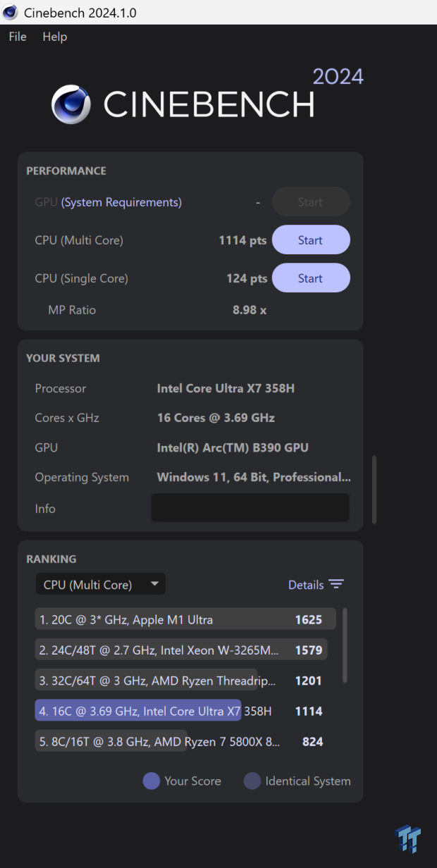437x868 pixels.
Task: Click the MP Ratio value 8.98 x
Action: point(250,310)
